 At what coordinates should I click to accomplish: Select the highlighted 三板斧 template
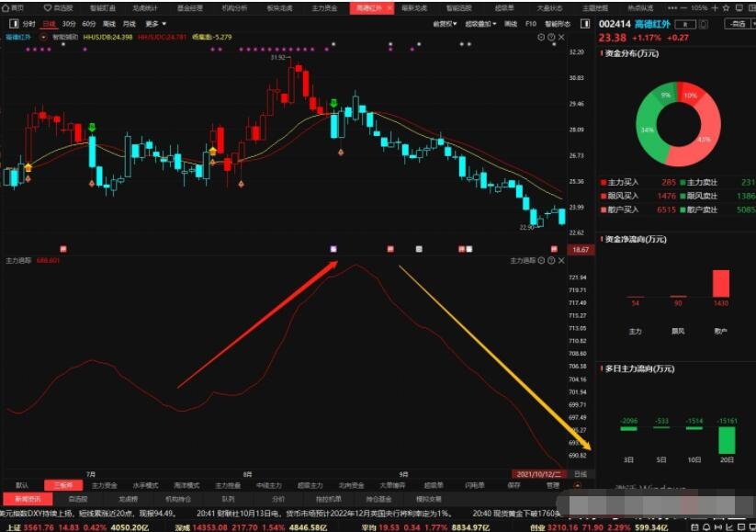coord(63,485)
